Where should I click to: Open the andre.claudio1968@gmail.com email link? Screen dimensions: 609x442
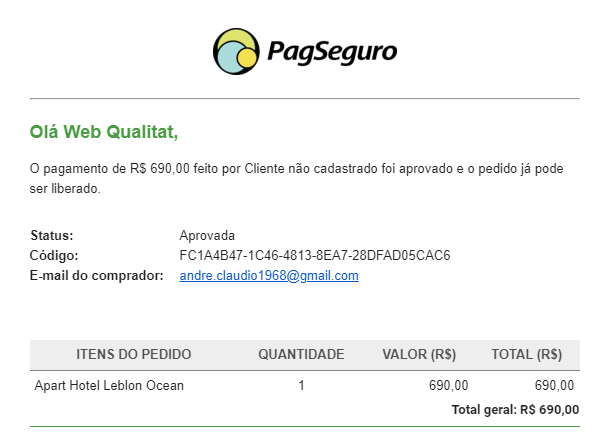tap(269, 275)
